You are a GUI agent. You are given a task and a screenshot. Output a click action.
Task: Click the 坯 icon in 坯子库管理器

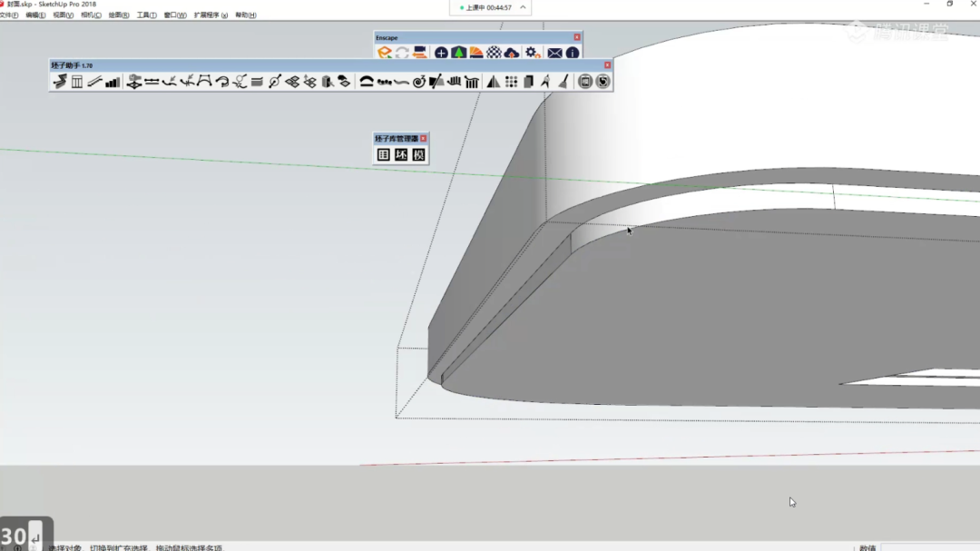(x=401, y=154)
